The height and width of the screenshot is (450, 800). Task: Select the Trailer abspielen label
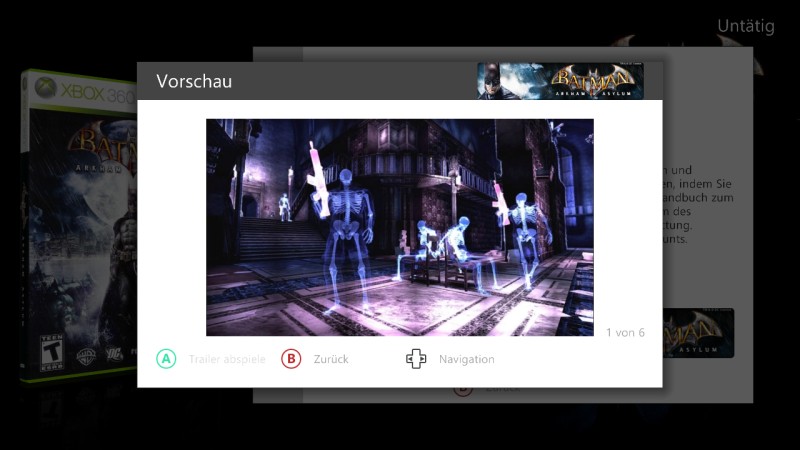[227, 359]
